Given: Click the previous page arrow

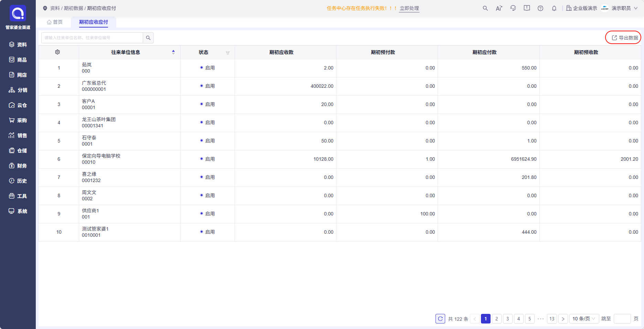Looking at the screenshot, I should click(x=475, y=319).
